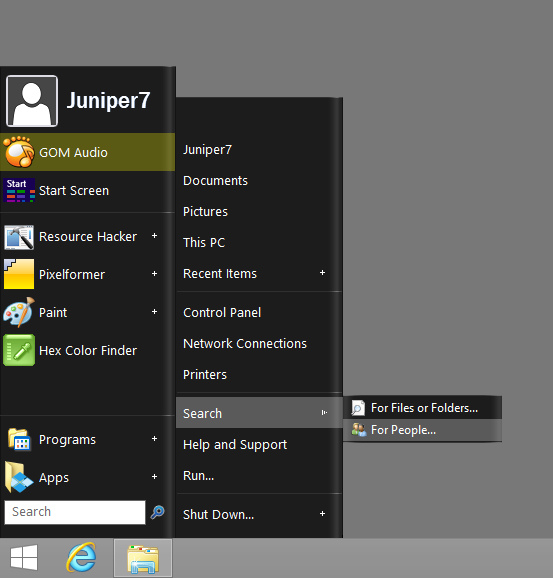The height and width of the screenshot is (578, 553).
Task: Click the Windows Start button on taskbar
Action: pos(24,558)
